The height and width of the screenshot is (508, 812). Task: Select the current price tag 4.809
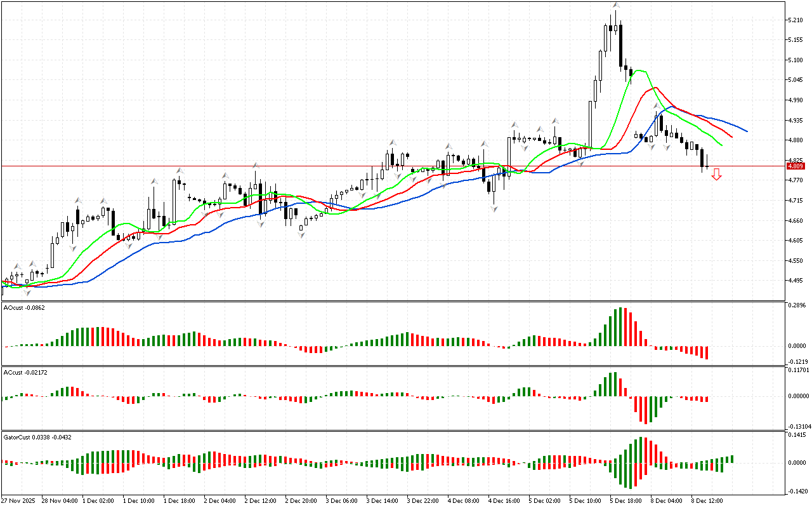(x=795, y=166)
